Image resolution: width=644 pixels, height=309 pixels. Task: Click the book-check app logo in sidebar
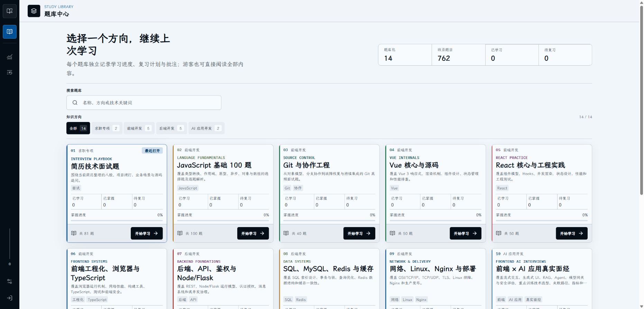coord(10,11)
